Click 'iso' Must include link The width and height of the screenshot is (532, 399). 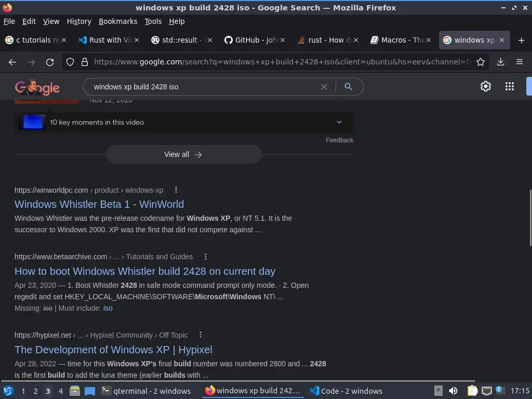coord(108,308)
